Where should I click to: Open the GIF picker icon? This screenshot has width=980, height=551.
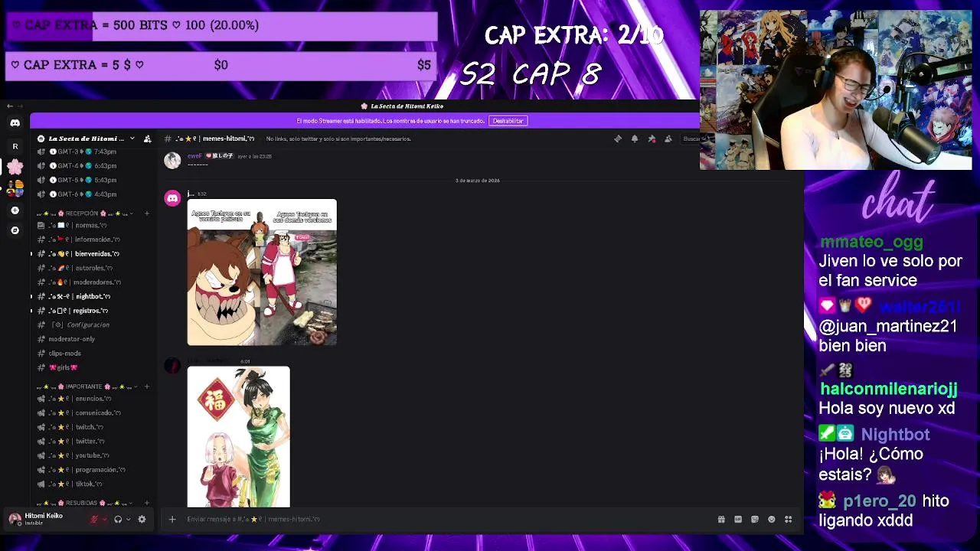point(738,519)
